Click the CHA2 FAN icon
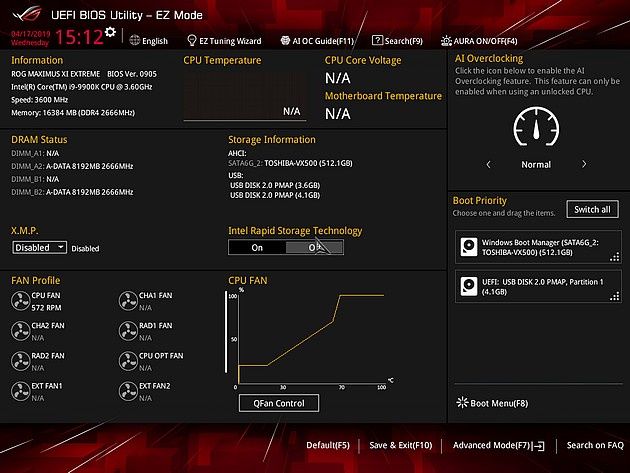The image size is (630, 473). coord(20,331)
